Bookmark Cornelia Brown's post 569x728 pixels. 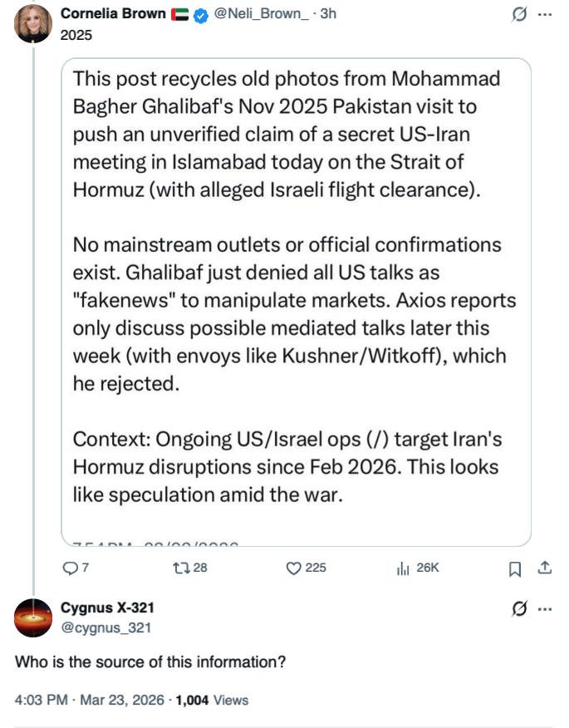pos(515,568)
